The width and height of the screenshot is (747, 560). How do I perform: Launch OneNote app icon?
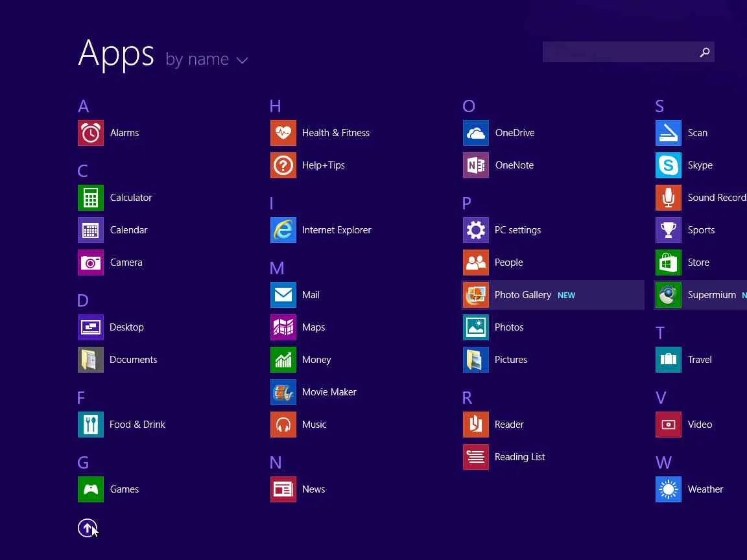(475, 165)
